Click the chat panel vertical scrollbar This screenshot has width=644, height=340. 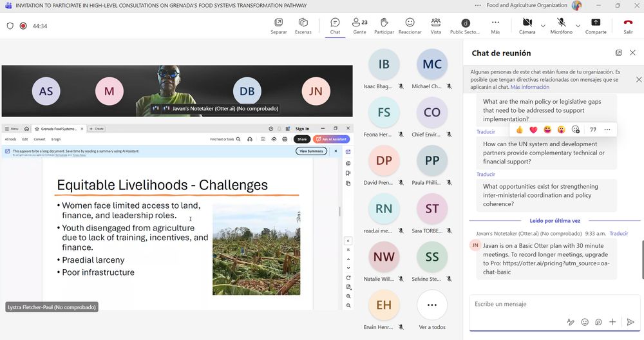(x=642, y=260)
